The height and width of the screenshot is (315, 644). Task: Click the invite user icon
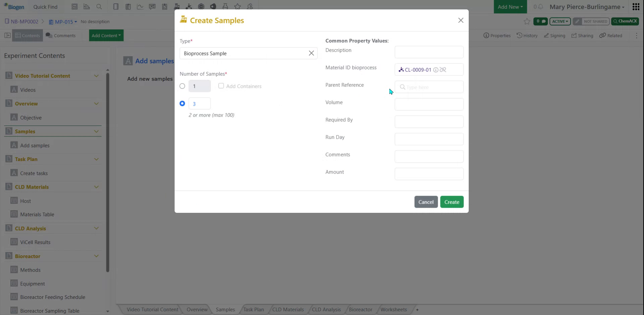tap(250, 6)
